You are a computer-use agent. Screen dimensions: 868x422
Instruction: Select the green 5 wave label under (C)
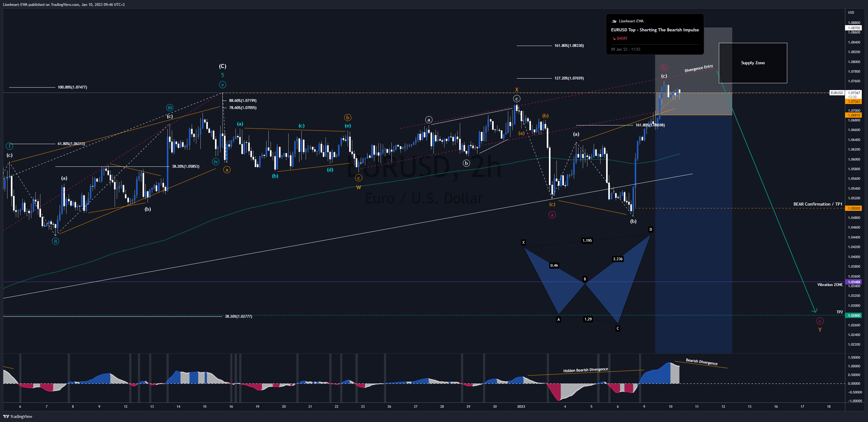(222, 75)
